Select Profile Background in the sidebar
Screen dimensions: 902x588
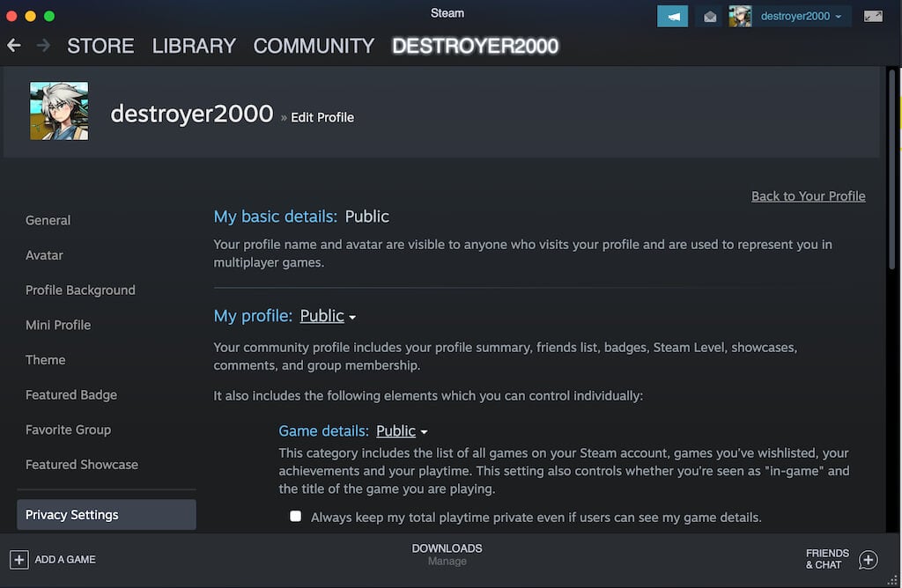point(80,290)
